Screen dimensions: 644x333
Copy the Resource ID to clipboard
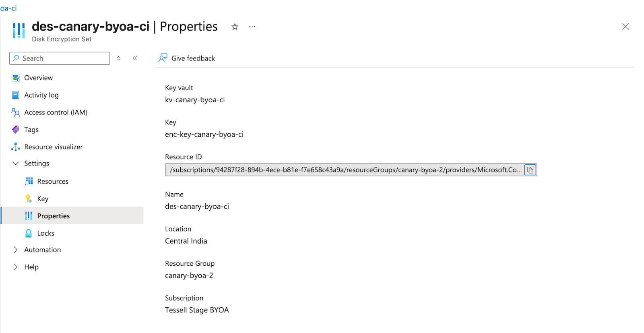pos(530,170)
